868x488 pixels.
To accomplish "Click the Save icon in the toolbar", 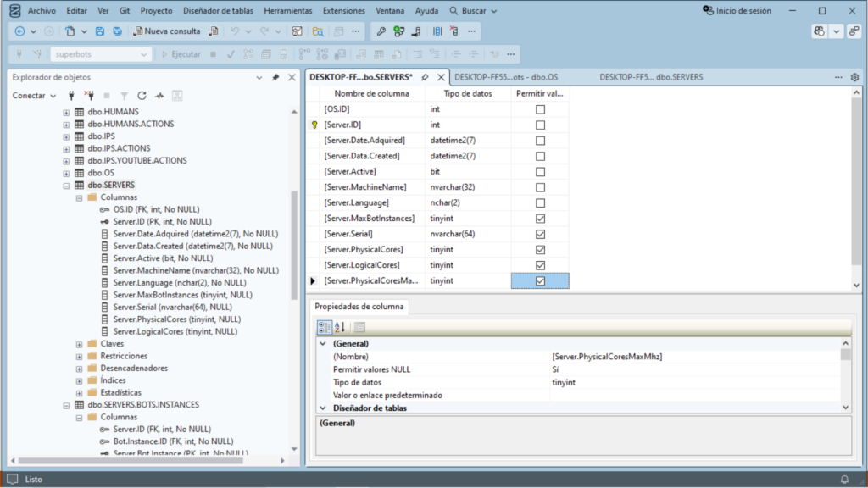I will [x=100, y=31].
